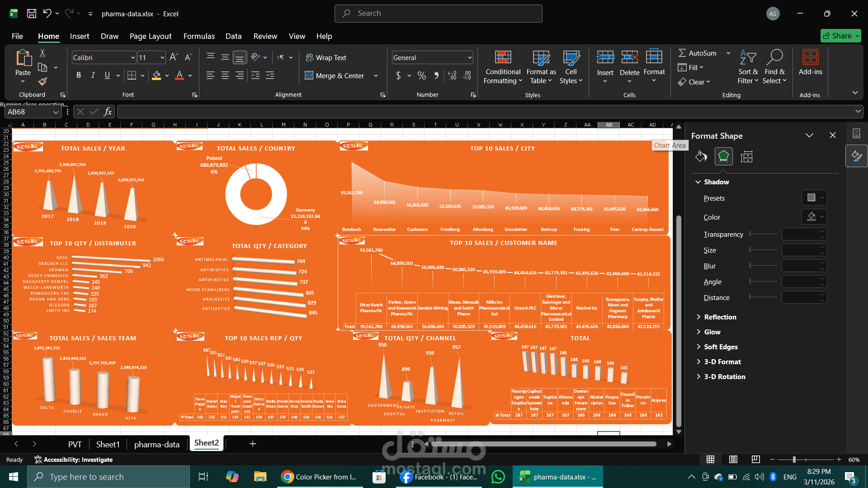Screen dimensions: 868x488
Task: Decrease font size with the smaller A icon
Action: pos(189,57)
